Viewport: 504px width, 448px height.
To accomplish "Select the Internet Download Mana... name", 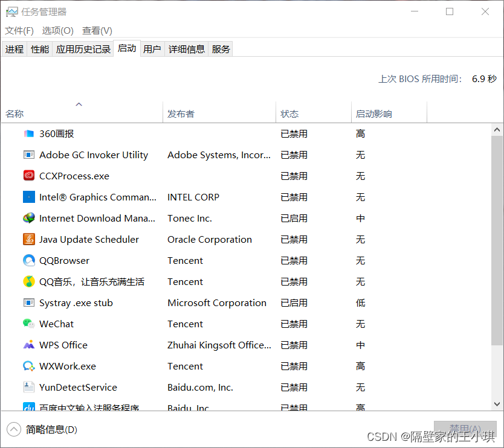I will click(97, 219).
